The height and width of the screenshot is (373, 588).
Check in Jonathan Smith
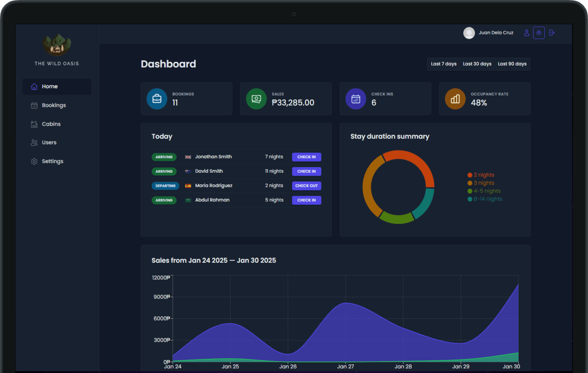pos(306,157)
